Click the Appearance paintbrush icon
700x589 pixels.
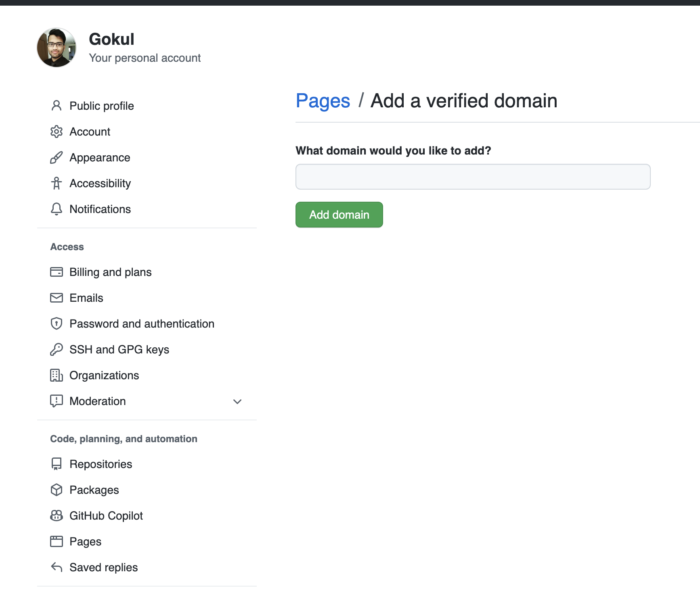57,157
